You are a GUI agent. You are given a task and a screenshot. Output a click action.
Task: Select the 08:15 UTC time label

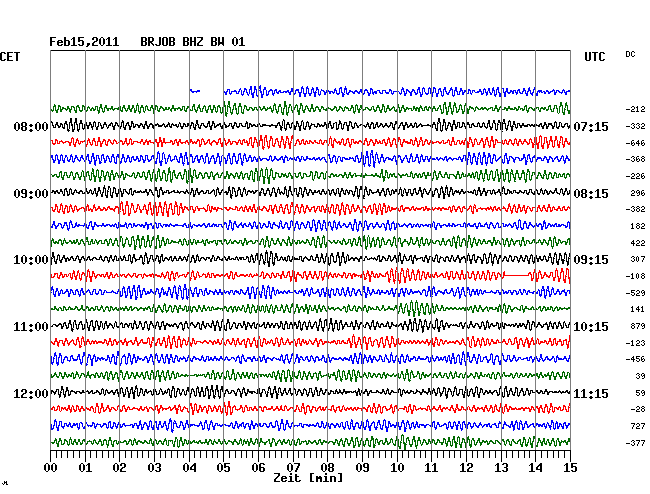(591, 194)
